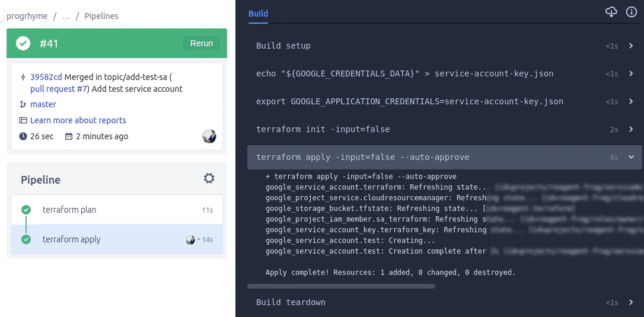This screenshot has width=644, height=317.
Task: Go to progrhyme breadcrumb
Action: [27, 16]
